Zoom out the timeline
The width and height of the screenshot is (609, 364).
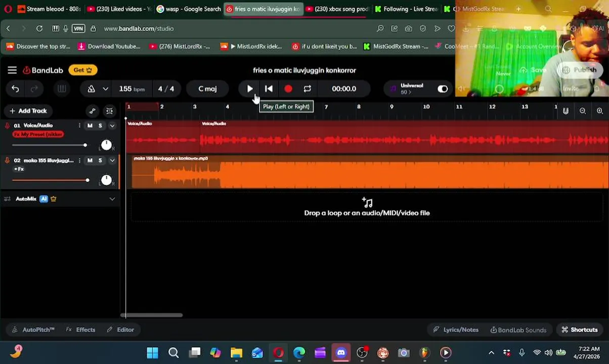click(x=583, y=111)
